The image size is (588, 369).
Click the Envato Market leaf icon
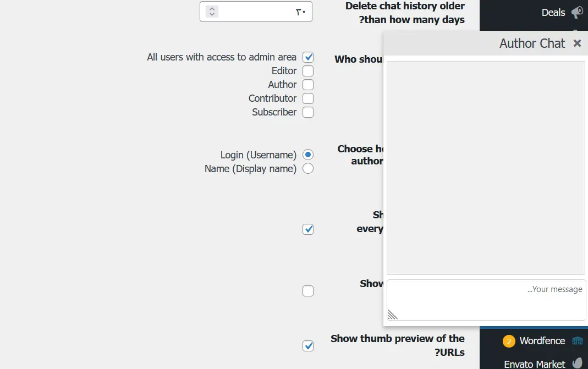pyautogui.click(x=577, y=364)
